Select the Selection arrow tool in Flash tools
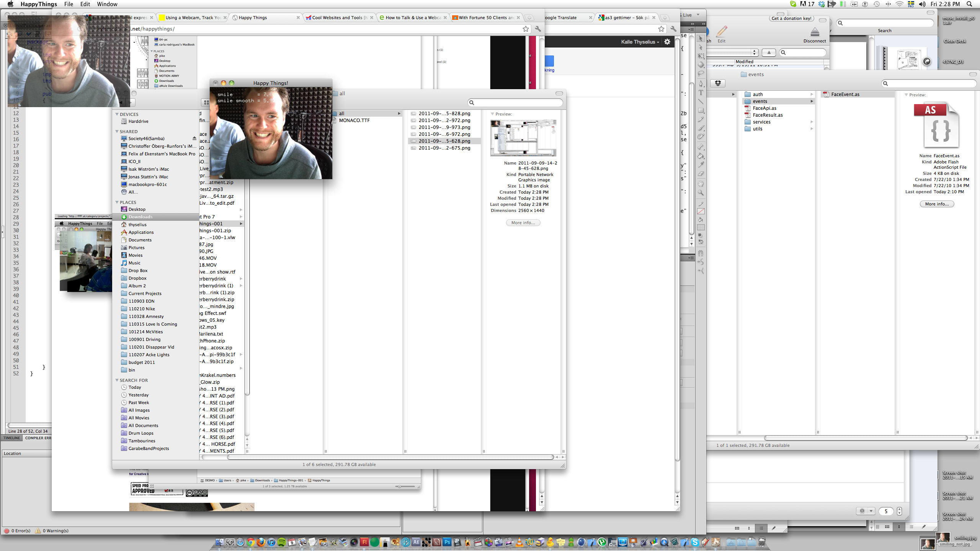The height and width of the screenshot is (551, 980). (701, 38)
